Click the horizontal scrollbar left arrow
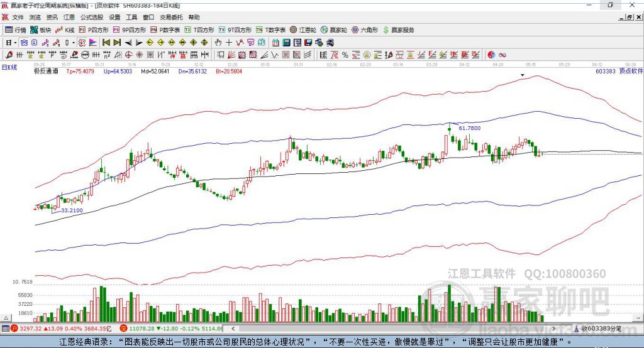Viewport: 644px width, 348px height. pos(233,329)
